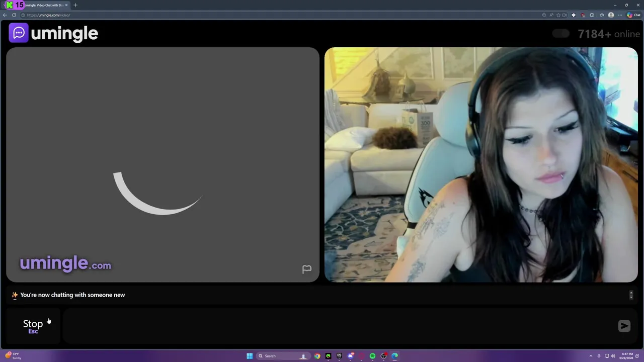
Task: Click the zoom magnifier icon in address bar
Action: tap(544, 15)
